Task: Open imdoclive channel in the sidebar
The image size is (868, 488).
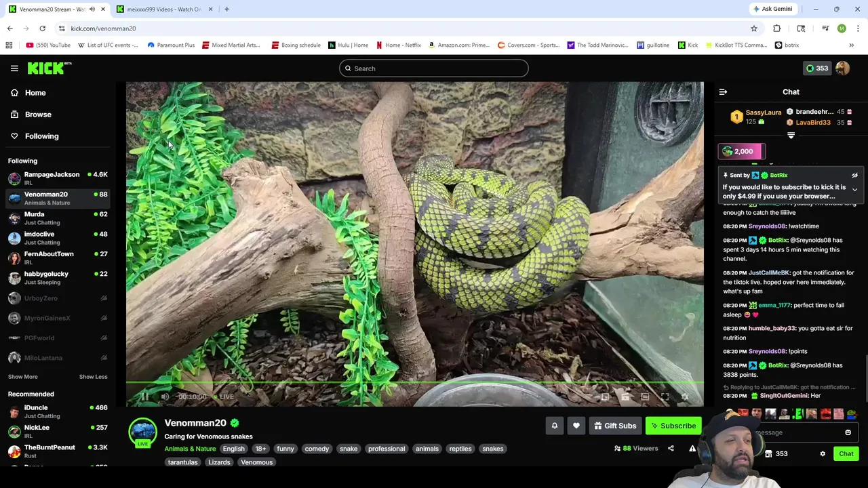Action: [x=58, y=238]
